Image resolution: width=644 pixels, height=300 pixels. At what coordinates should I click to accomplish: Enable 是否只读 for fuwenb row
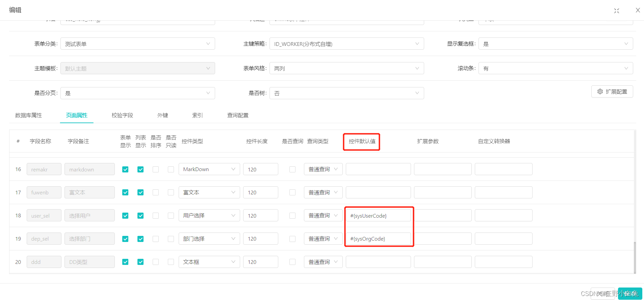171,192
